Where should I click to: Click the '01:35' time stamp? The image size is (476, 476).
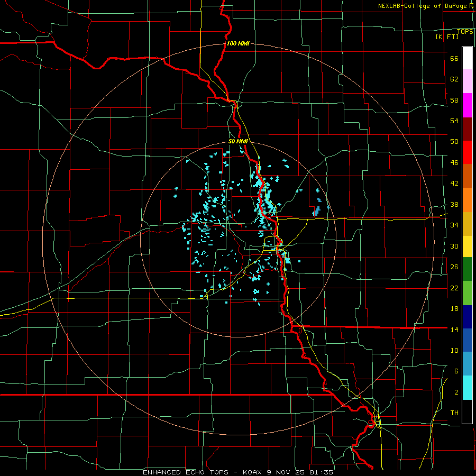click(321, 472)
